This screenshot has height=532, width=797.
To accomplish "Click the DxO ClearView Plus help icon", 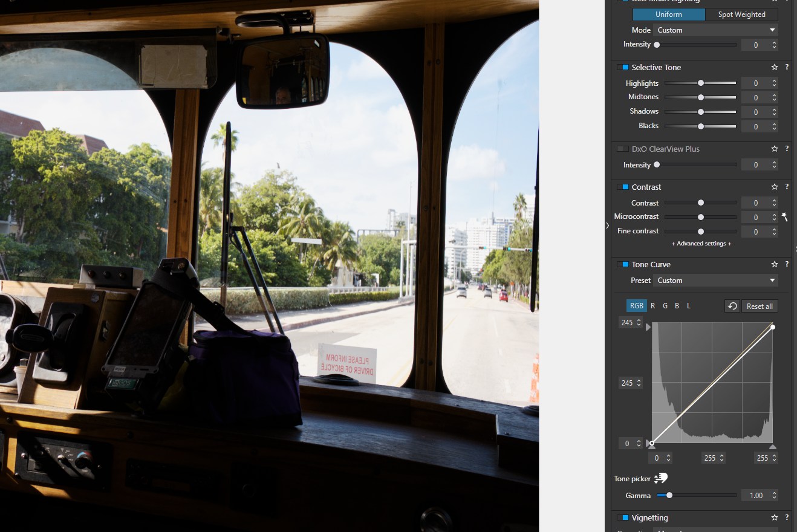I will coord(787,149).
